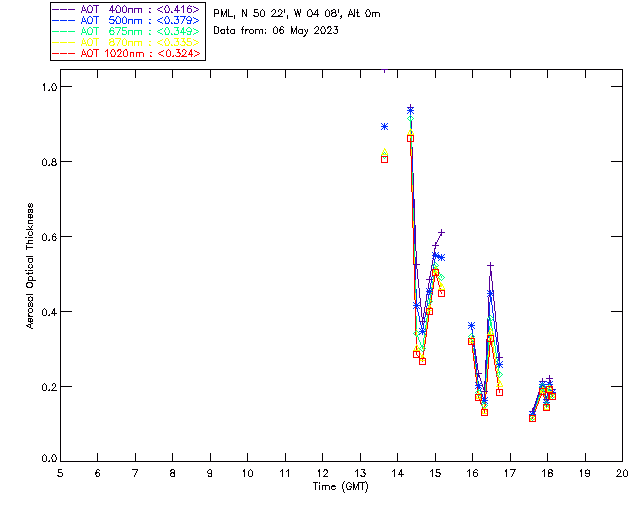Click the blue asterisk marker at 16 GMT

pos(471,326)
